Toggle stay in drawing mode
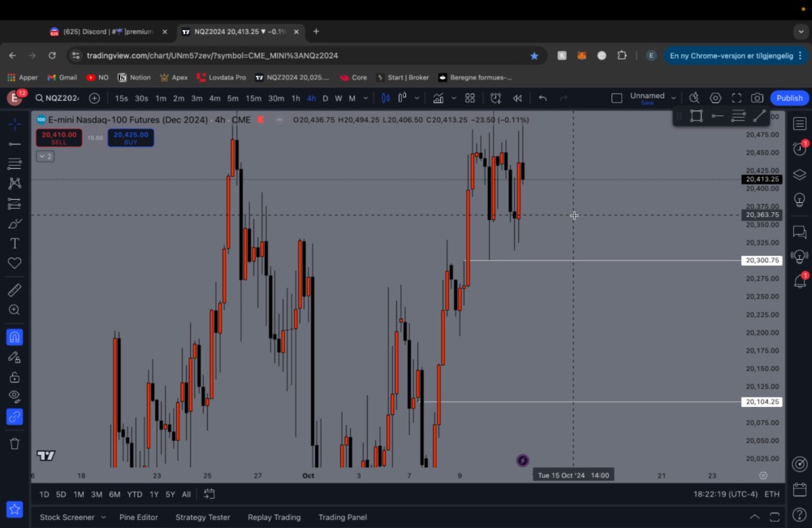Image resolution: width=812 pixels, height=528 pixels. (x=15, y=357)
